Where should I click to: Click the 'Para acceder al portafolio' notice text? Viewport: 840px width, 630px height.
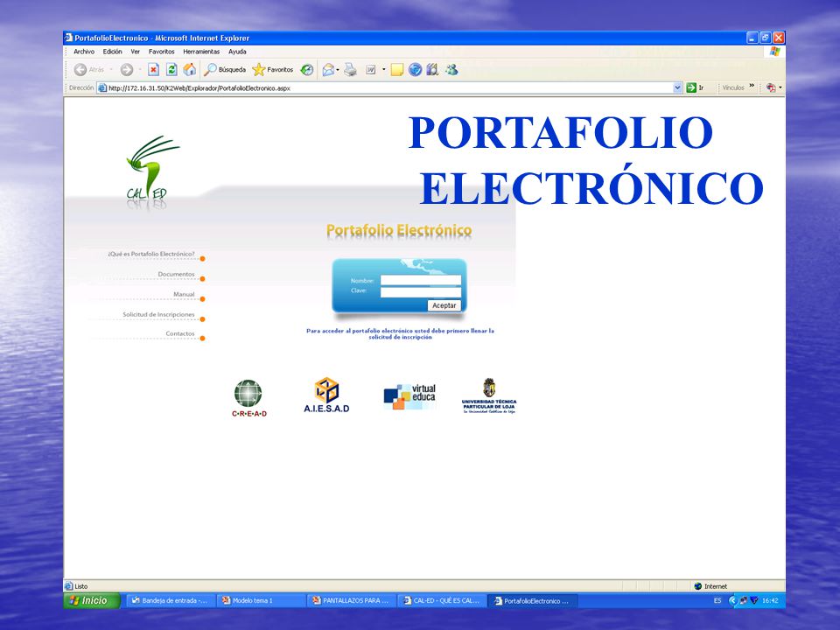tap(400, 334)
